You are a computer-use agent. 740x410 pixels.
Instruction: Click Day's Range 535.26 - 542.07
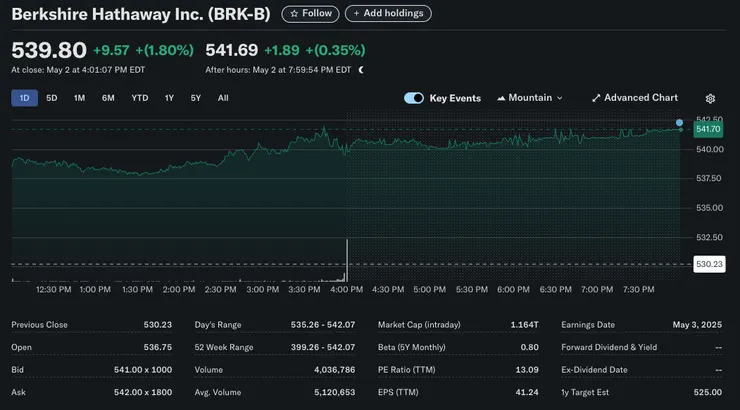[x=323, y=325]
